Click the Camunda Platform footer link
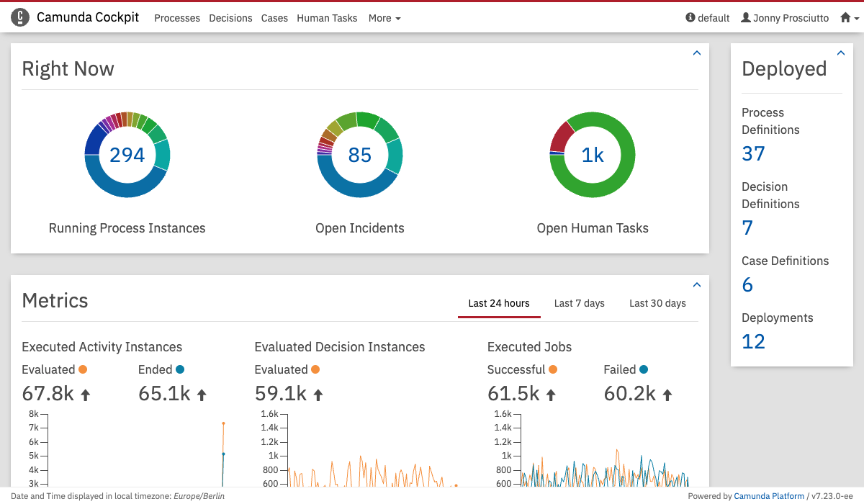The height and width of the screenshot is (504, 864). pyautogui.click(x=768, y=496)
